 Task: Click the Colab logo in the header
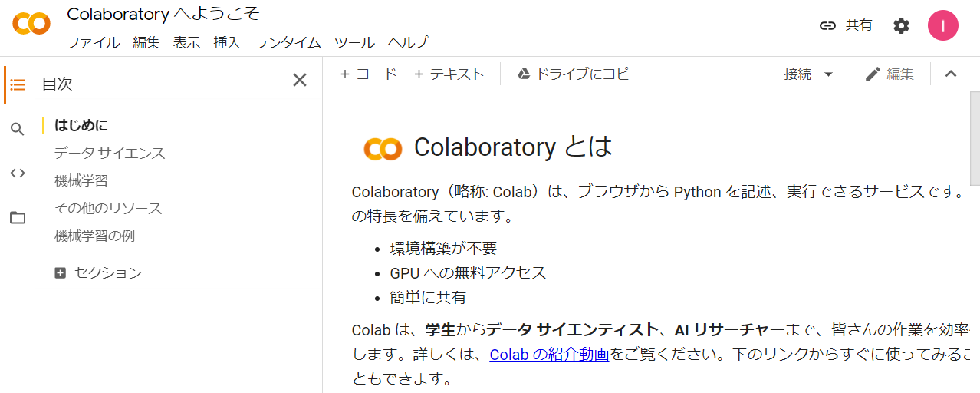(x=31, y=25)
